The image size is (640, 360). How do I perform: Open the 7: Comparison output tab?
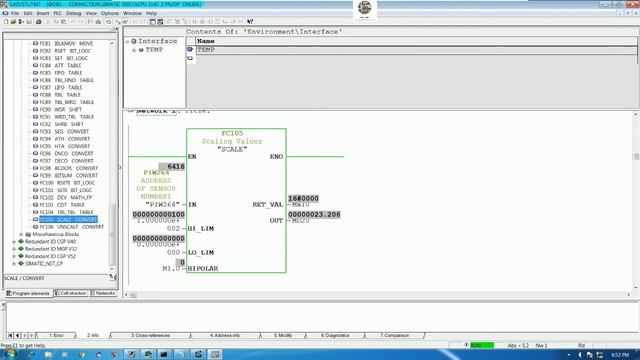395,336
